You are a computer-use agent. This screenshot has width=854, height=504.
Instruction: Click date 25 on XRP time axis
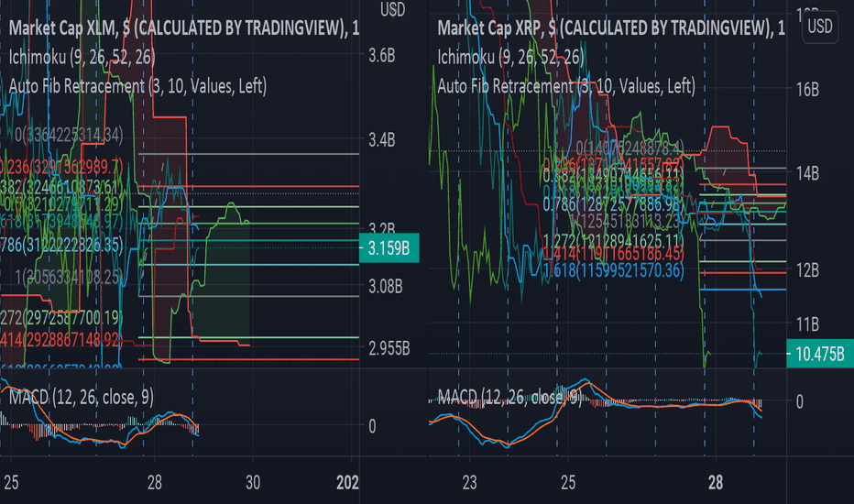click(x=568, y=482)
